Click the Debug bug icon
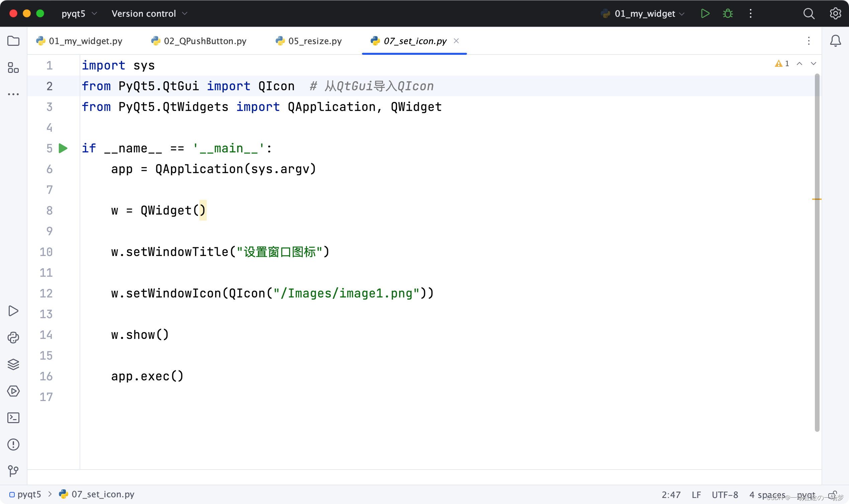This screenshot has width=849, height=504. point(728,14)
